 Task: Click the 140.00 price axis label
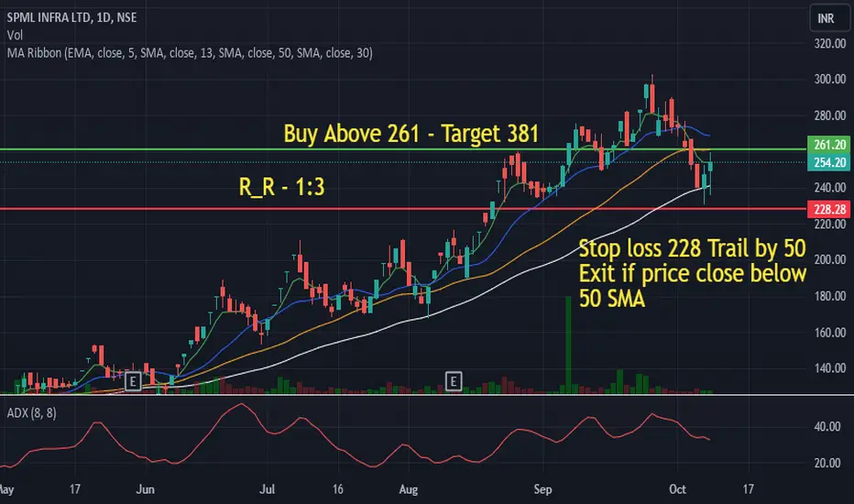point(830,368)
